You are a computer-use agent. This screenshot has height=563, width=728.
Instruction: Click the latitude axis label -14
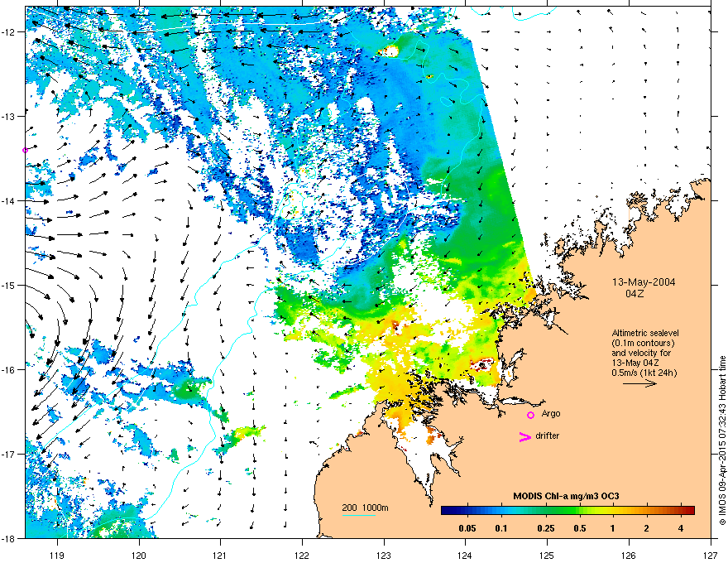(x=8, y=200)
